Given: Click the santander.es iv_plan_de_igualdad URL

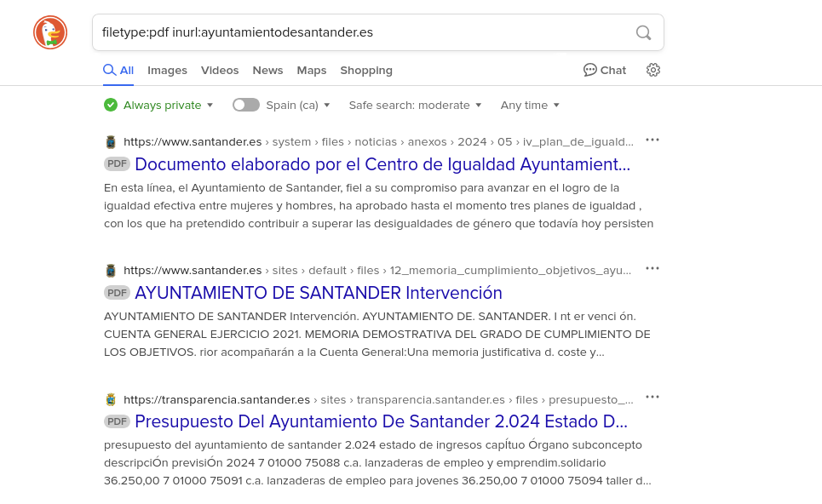Looking at the screenshot, I should coord(378,142).
